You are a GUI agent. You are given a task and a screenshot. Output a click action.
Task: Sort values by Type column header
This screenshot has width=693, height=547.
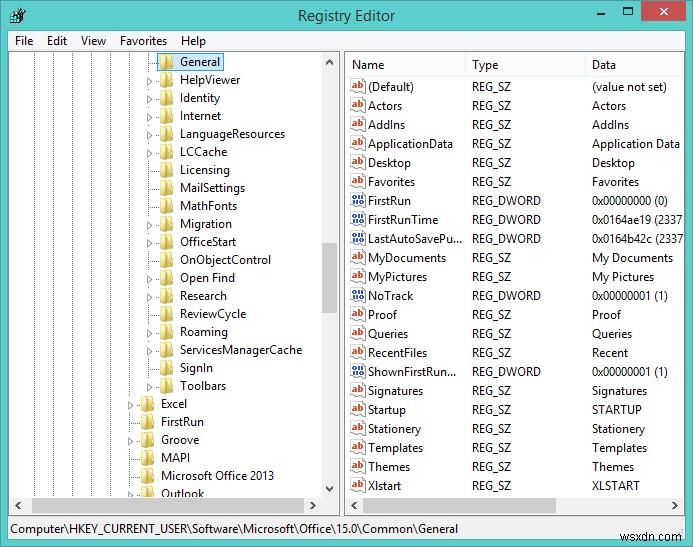click(x=525, y=65)
